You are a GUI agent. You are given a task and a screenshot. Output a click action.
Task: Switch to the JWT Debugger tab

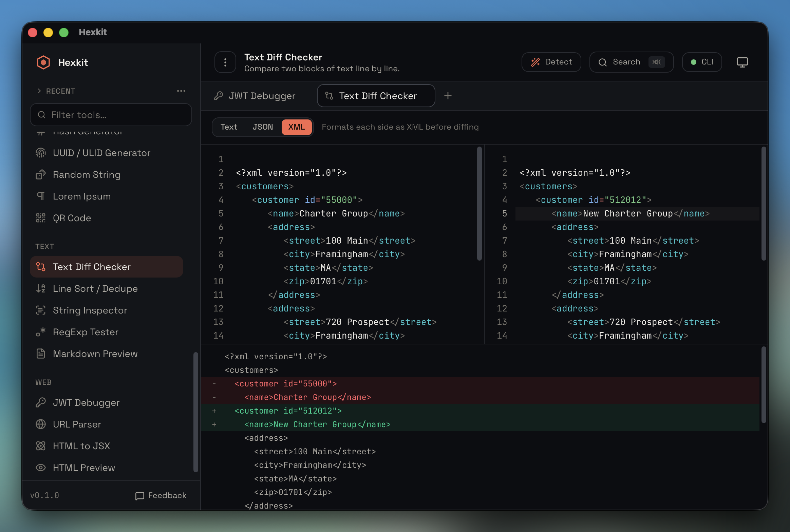click(255, 96)
